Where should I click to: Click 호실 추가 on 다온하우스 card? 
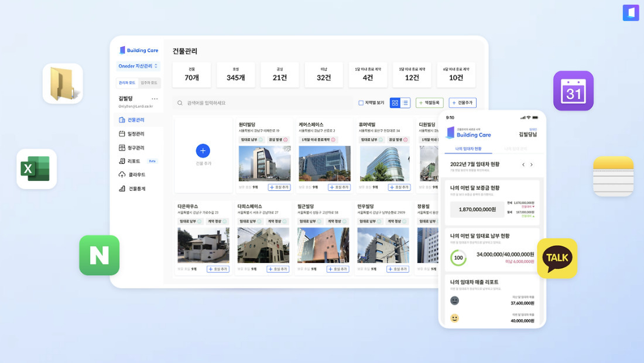click(x=218, y=269)
